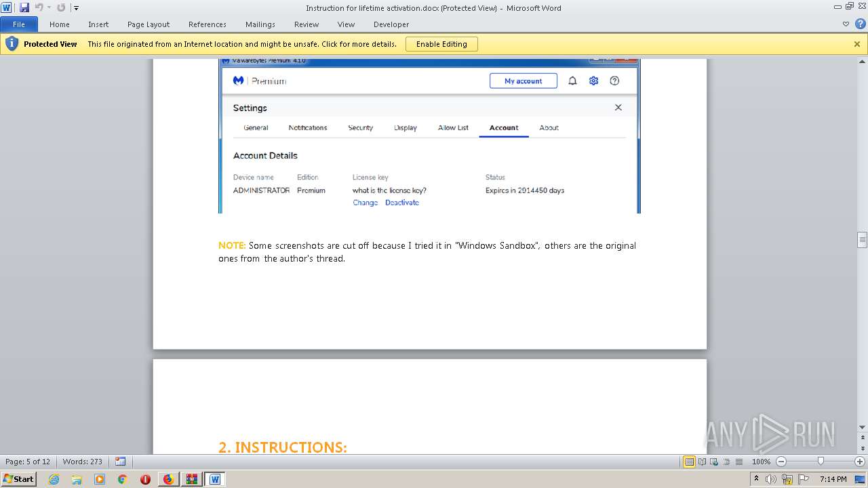Switch to Outline view
868x488 pixels.
pos(726,462)
